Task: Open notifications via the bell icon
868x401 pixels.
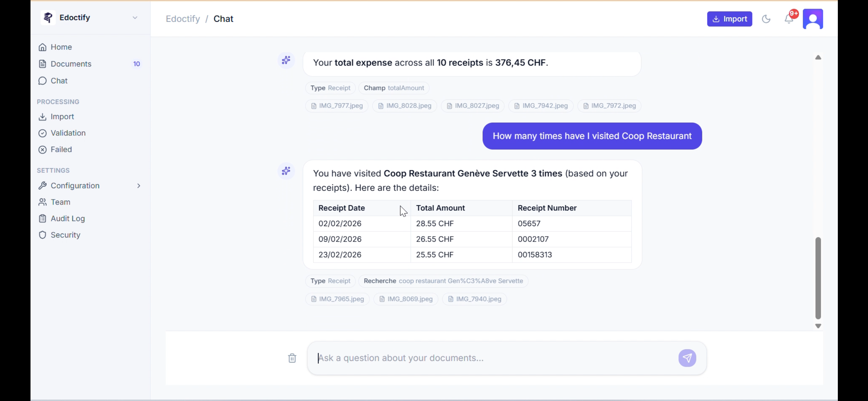Action: click(788, 19)
